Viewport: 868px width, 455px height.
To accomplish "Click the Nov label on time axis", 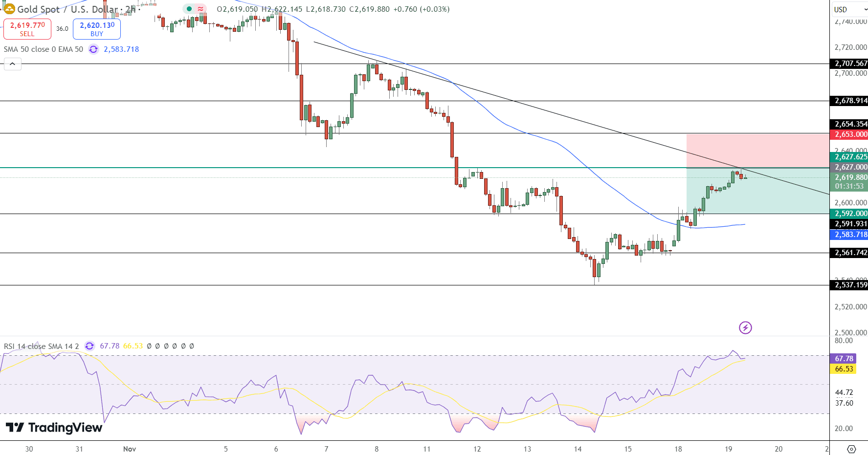I will pyautogui.click(x=130, y=449).
